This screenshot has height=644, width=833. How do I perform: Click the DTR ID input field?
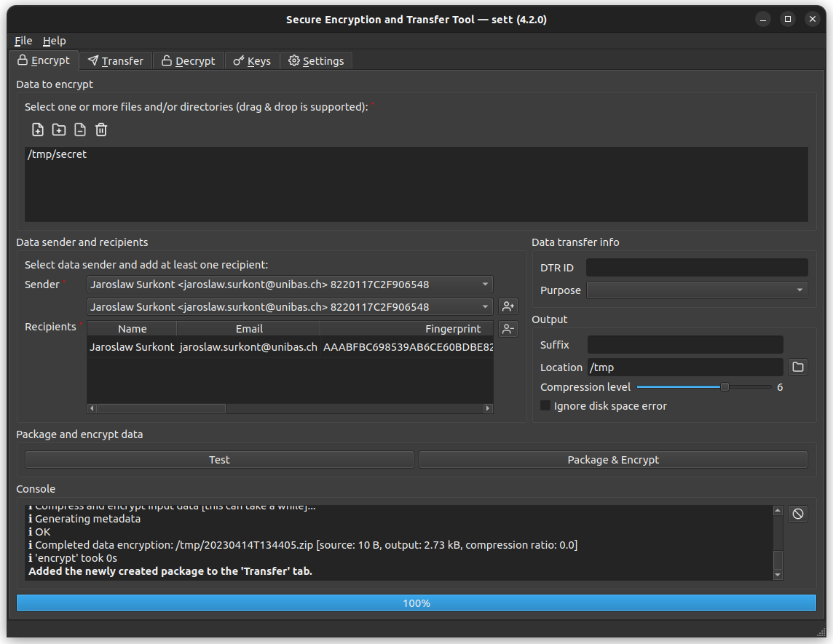click(697, 268)
